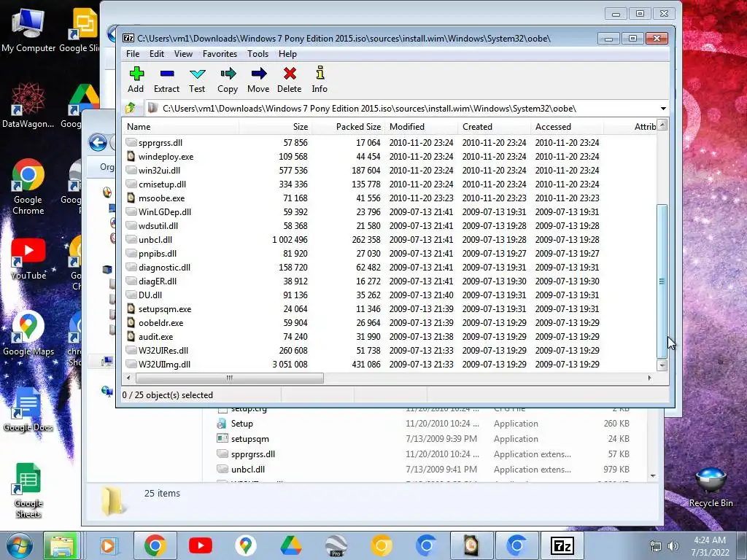
Task: Open the Tools menu
Action: [x=258, y=54]
